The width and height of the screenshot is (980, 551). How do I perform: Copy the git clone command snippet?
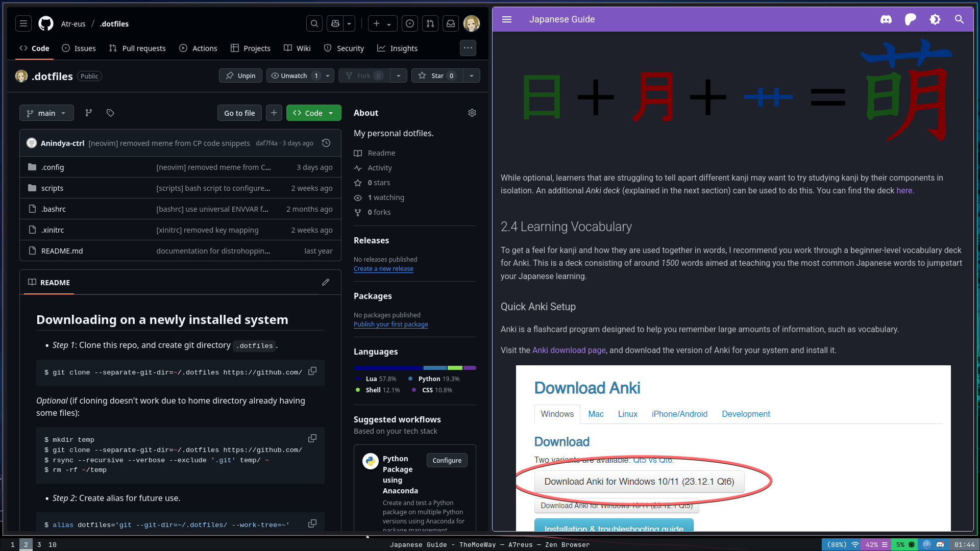tap(312, 371)
